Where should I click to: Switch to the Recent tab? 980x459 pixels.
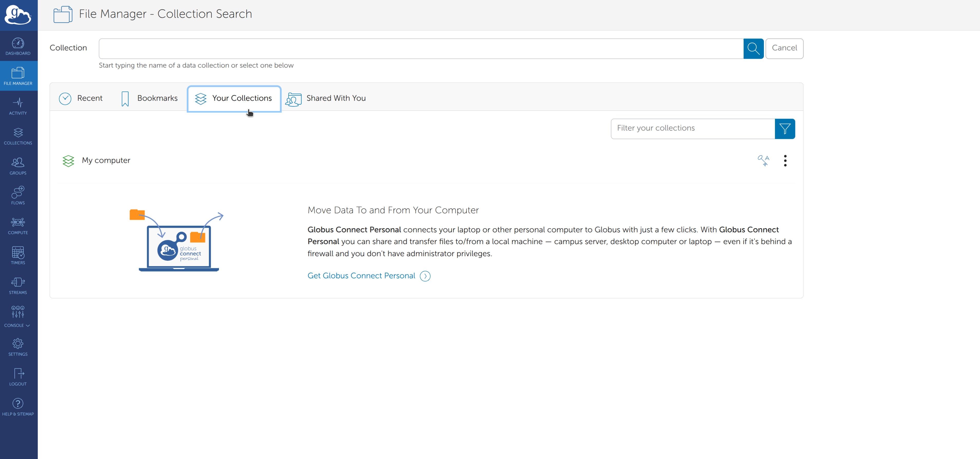pos(81,99)
